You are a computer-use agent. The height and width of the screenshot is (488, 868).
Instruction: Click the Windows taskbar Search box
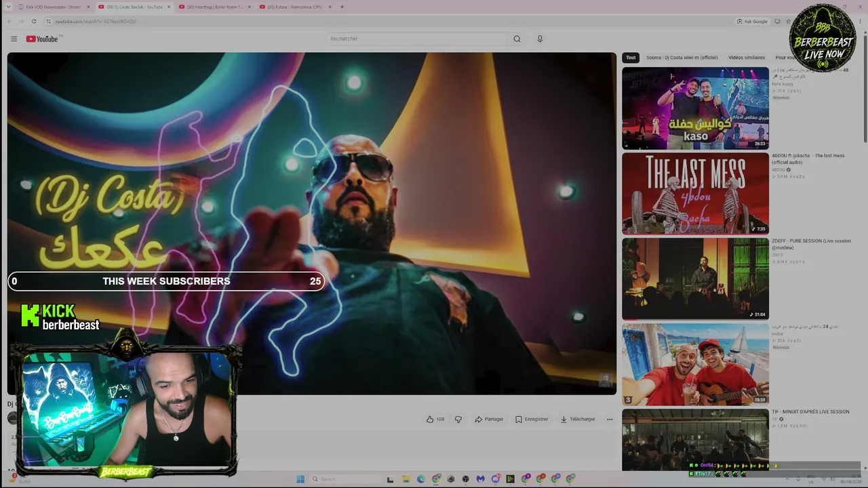(346, 479)
